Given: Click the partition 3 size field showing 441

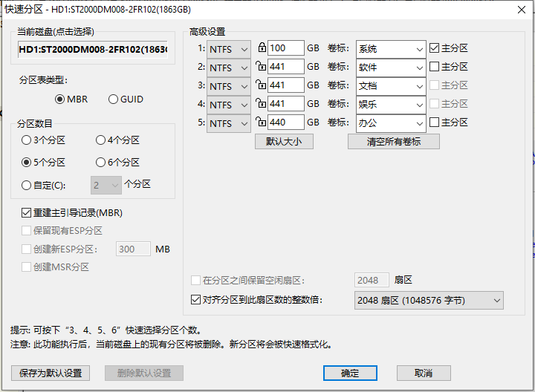Looking at the screenshot, I should pos(286,85).
